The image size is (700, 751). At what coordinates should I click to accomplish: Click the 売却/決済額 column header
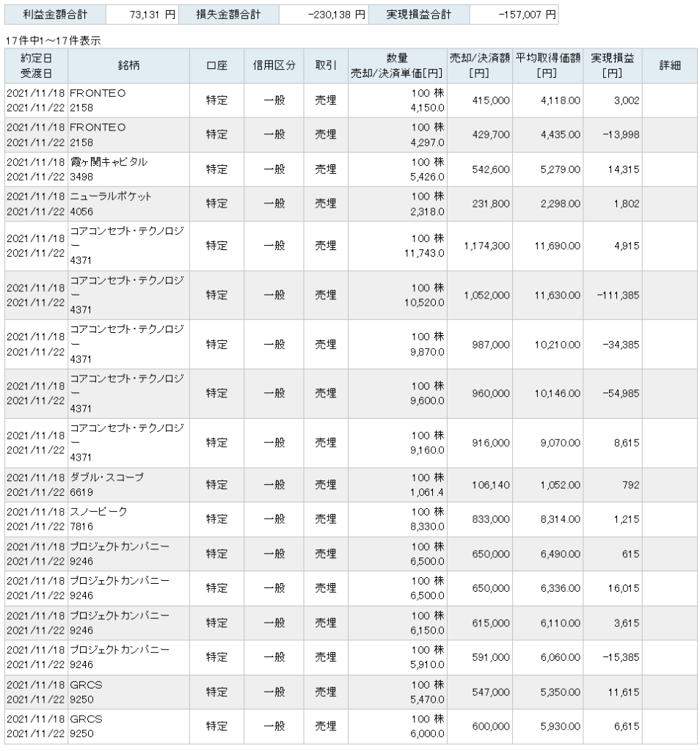[480, 65]
